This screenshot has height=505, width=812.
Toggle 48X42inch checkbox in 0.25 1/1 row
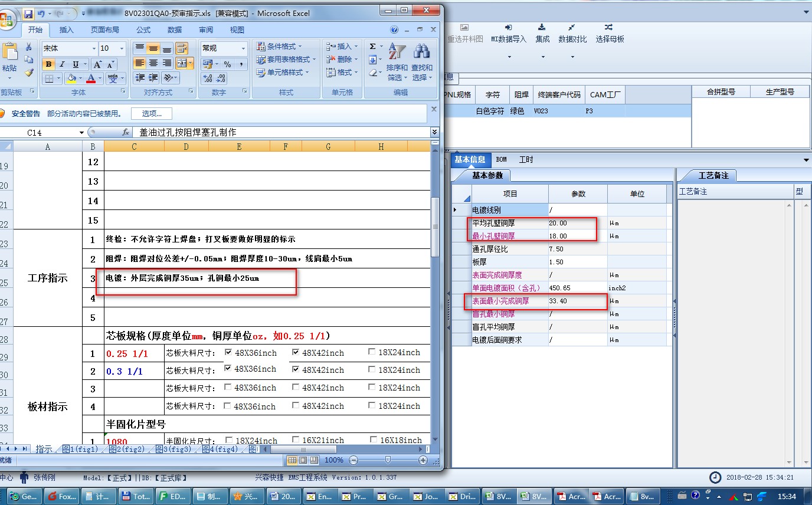click(296, 352)
